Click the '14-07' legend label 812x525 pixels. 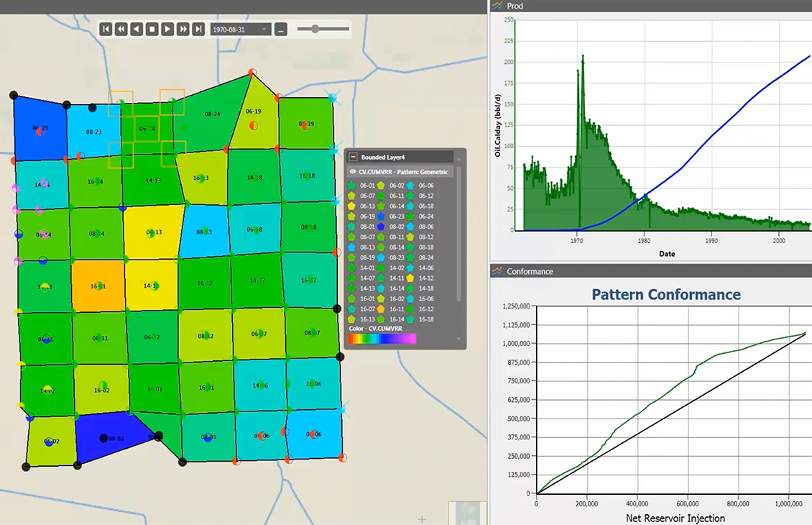pos(367,278)
